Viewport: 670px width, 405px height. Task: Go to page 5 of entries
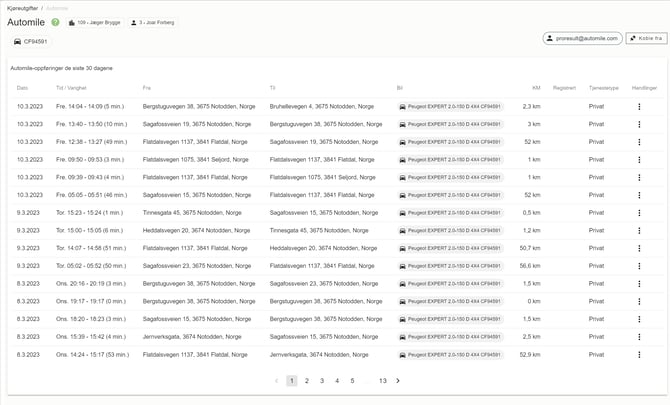[x=352, y=381]
